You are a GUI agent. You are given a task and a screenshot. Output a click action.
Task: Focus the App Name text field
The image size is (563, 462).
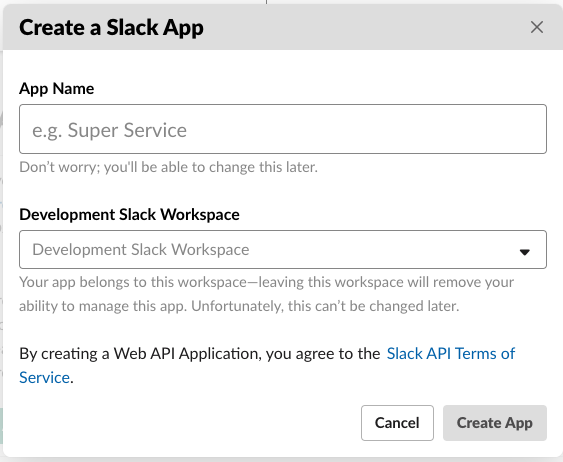pyautogui.click(x=283, y=129)
